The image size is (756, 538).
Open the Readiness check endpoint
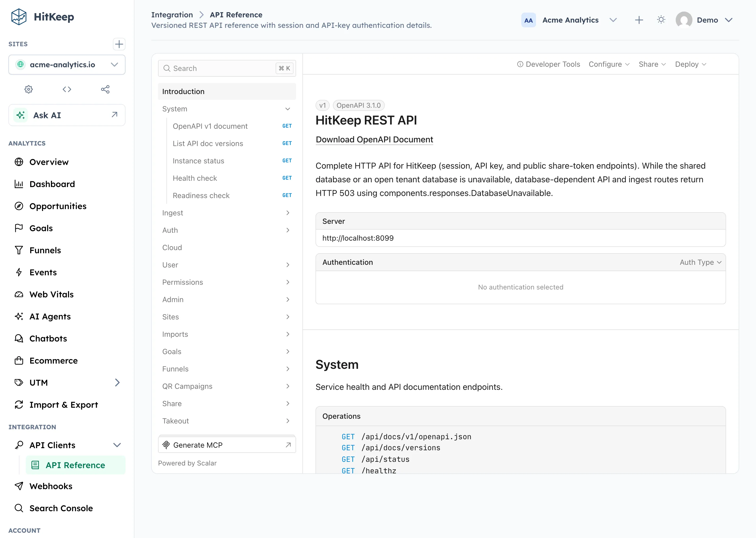point(232,195)
